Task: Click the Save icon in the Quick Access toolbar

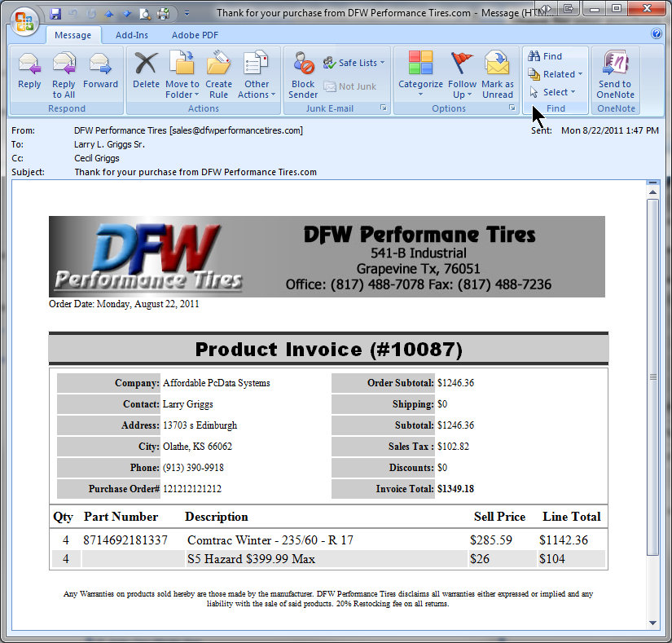Action: click(x=55, y=14)
